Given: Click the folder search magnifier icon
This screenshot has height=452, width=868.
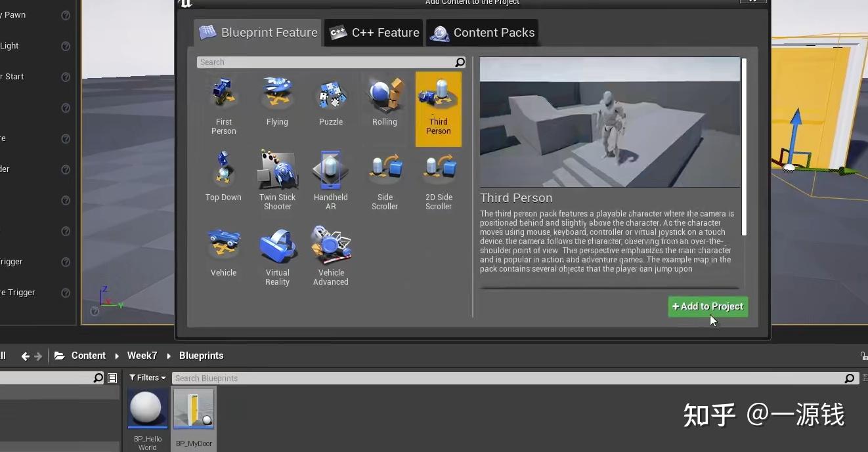Looking at the screenshot, I should [x=98, y=378].
